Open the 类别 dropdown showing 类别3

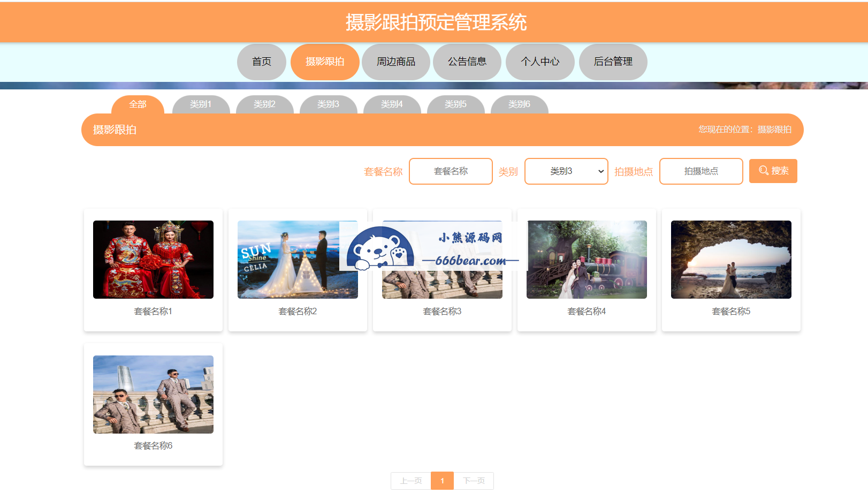(x=566, y=171)
